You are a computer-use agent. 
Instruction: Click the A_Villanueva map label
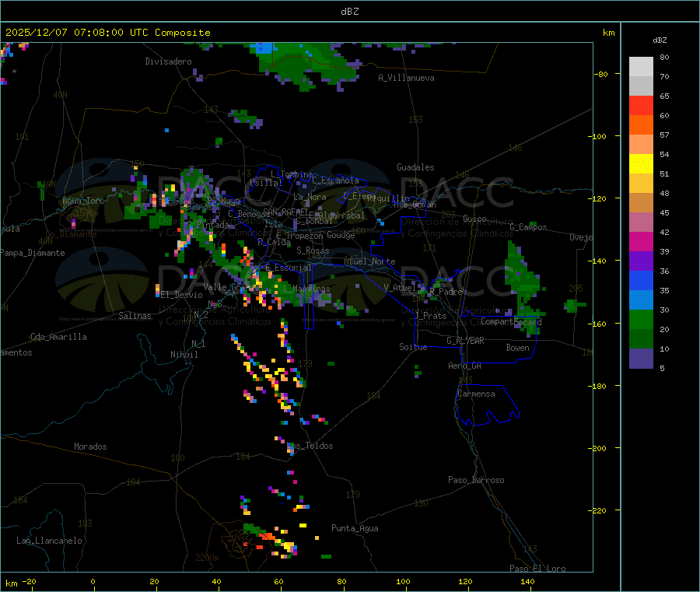point(406,78)
